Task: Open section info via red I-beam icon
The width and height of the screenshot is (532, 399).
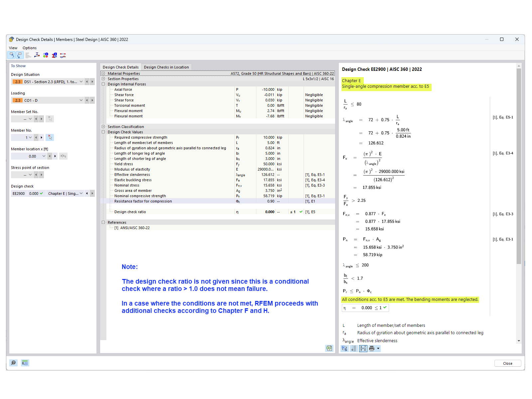Action: (x=54, y=55)
